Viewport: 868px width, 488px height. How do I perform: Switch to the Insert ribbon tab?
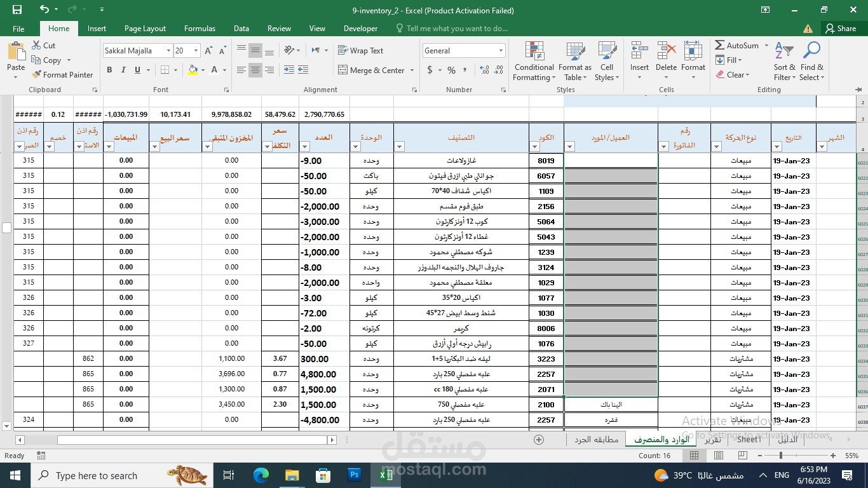tap(97, 29)
